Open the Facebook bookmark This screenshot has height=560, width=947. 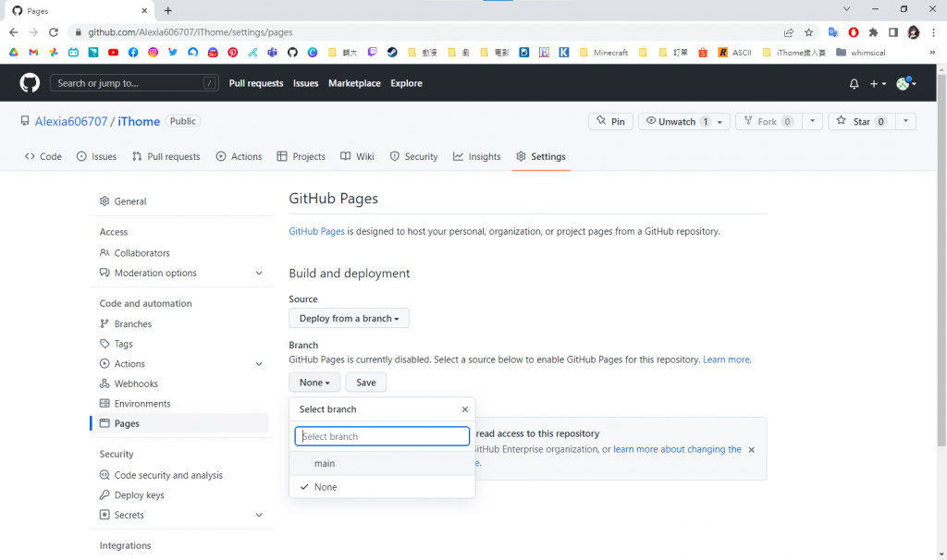pos(133,53)
